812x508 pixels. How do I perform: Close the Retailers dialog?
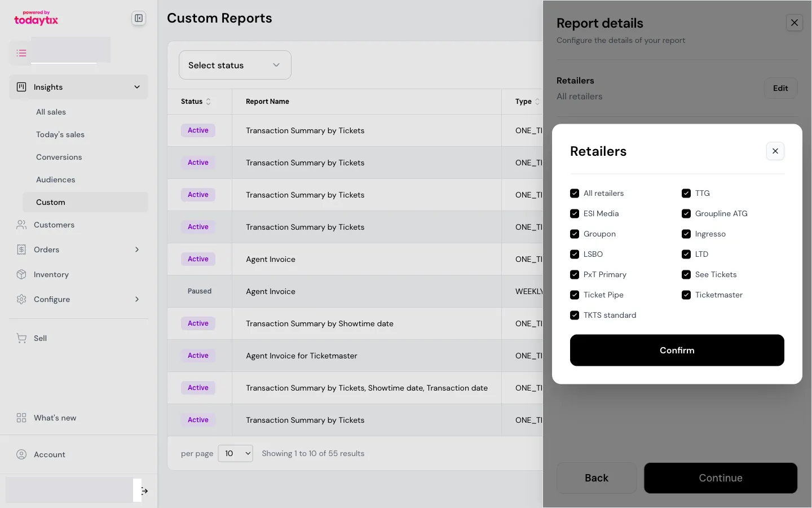click(x=775, y=151)
